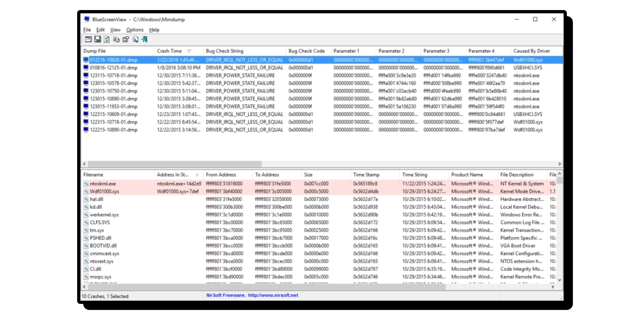644x320 pixels.
Task: Click the green Refresh toolbar icon
Action: tap(107, 40)
